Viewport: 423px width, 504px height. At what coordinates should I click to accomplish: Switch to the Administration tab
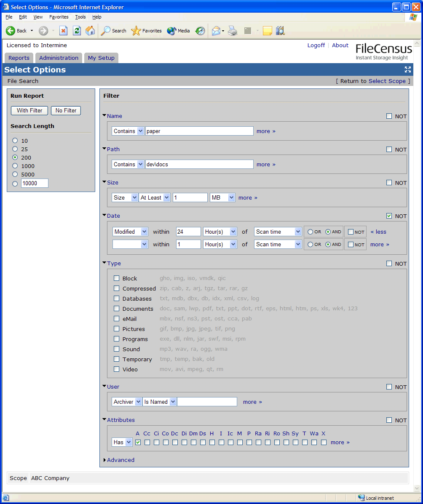point(59,58)
